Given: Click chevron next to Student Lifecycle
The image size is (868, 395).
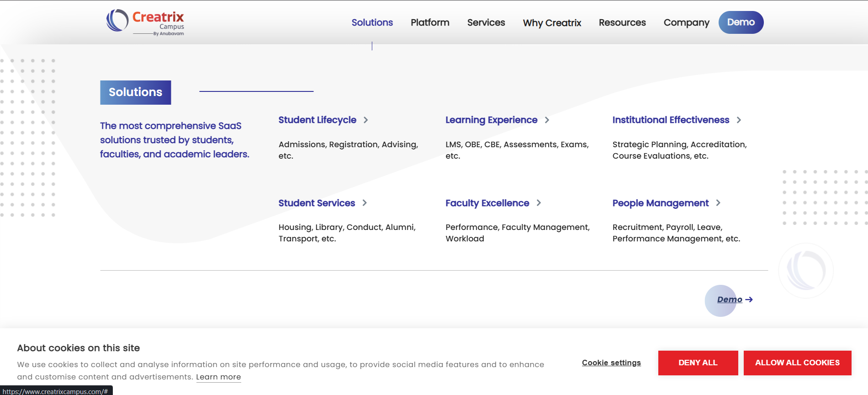Looking at the screenshot, I should [x=365, y=120].
